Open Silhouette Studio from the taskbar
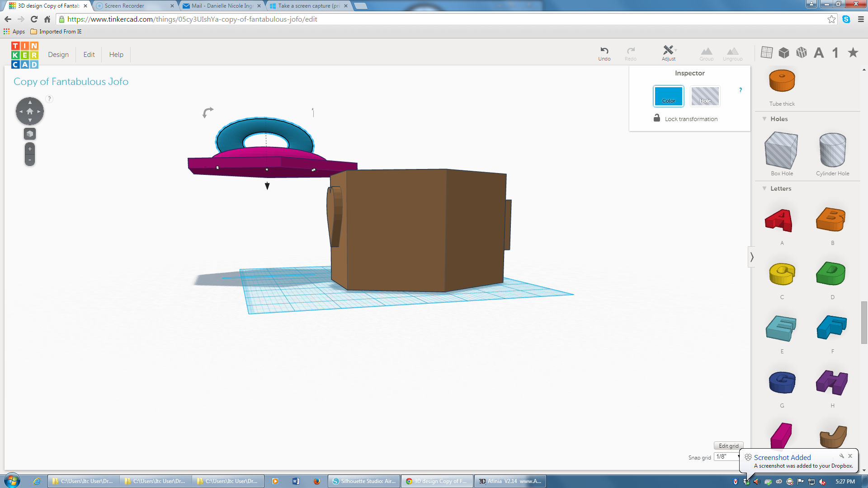 pyautogui.click(x=364, y=481)
